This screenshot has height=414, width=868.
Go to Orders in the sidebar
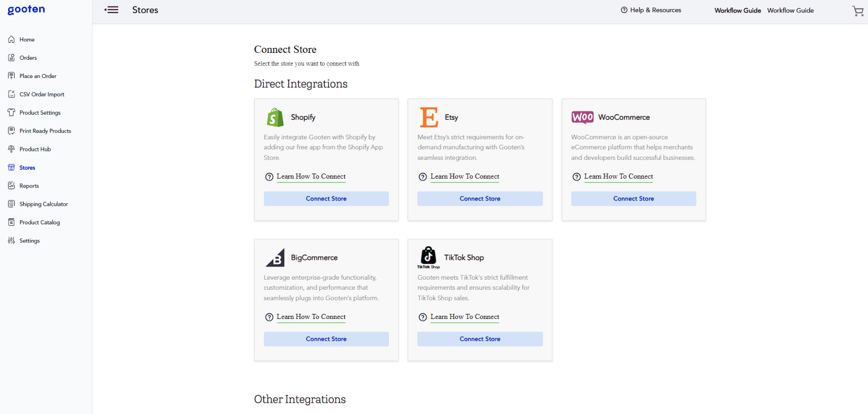point(28,58)
